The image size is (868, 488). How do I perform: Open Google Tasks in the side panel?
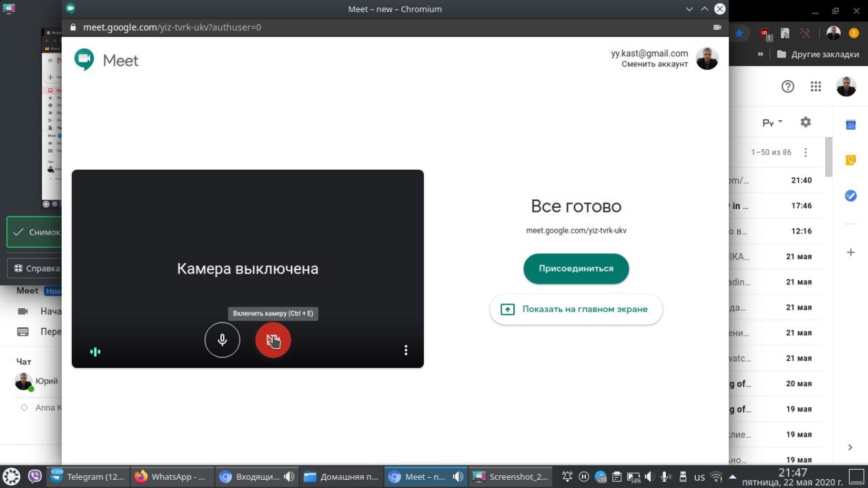pyautogui.click(x=850, y=195)
